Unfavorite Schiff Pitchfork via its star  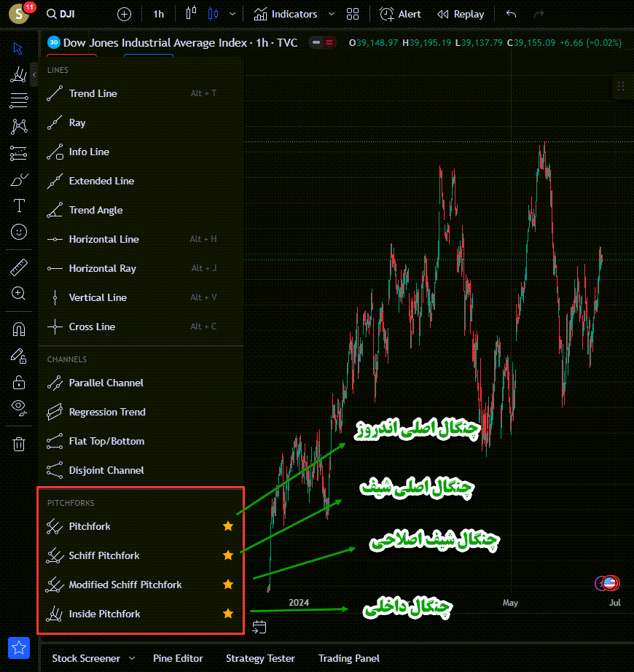coord(228,555)
